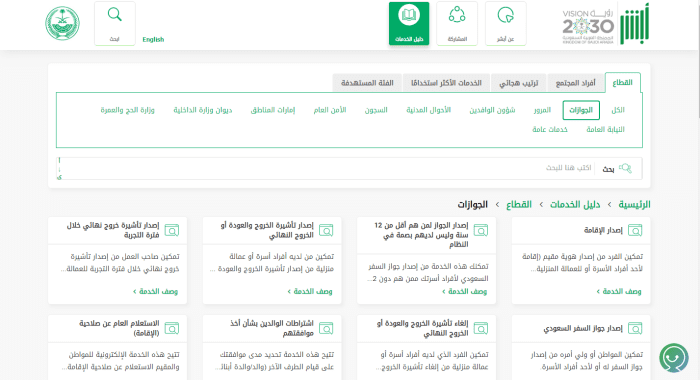Click search icon beside بحث in search bar
Screen dimensions: 700x380
tap(625, 168)
